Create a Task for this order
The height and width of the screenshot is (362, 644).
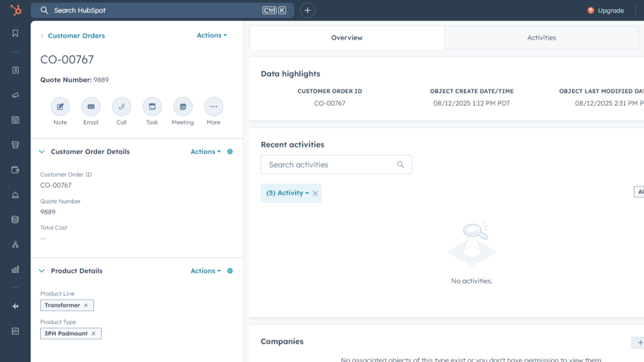point(152,107)
